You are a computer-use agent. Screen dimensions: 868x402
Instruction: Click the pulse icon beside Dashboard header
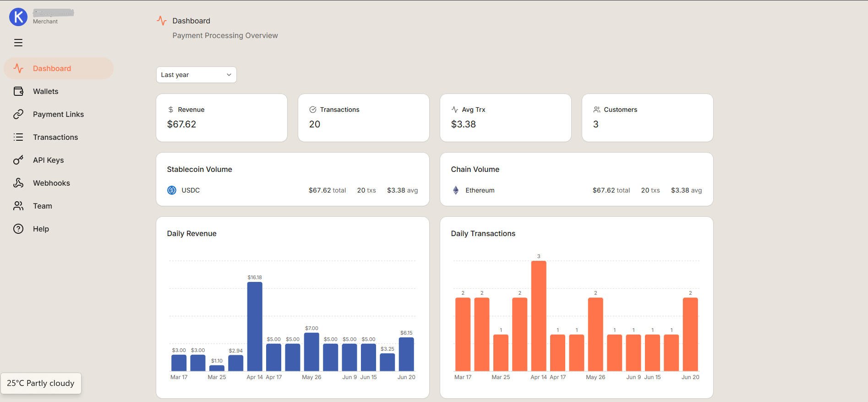(162, 21)
